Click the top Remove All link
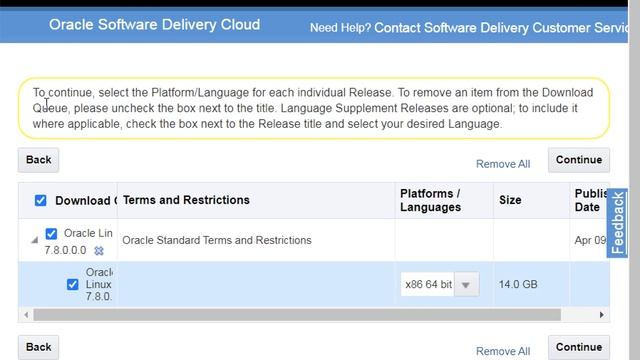The width and height of the screenshot is (640, 360). coord(503,164)
